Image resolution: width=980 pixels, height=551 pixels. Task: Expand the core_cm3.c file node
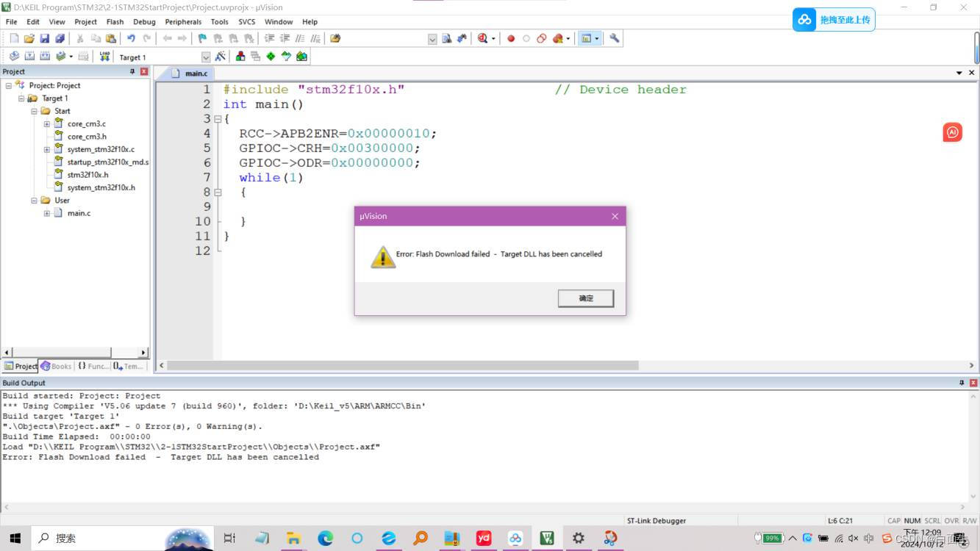click(47, 124)
